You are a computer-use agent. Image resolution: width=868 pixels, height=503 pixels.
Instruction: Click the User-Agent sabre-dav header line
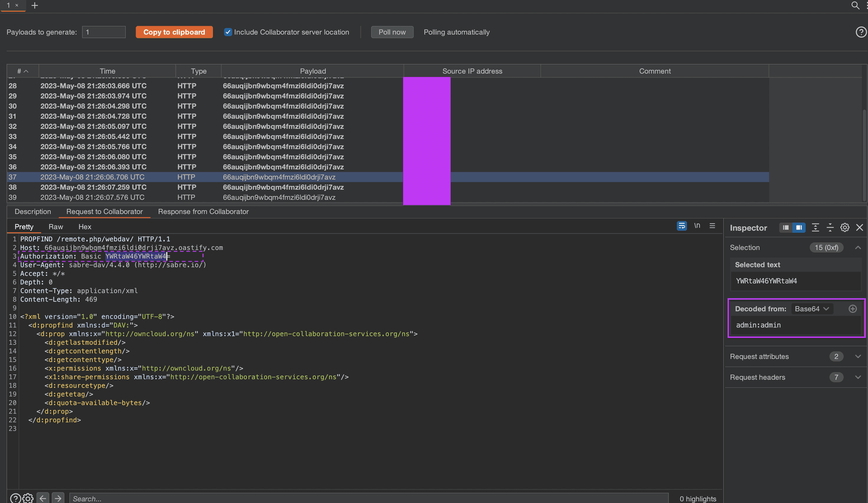[113, 265]
